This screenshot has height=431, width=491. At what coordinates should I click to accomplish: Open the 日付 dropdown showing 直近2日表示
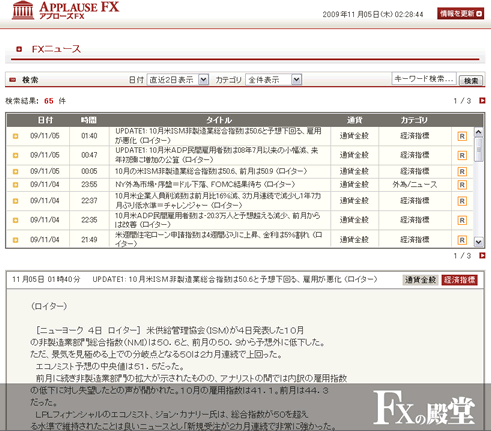tap(178, 80)
